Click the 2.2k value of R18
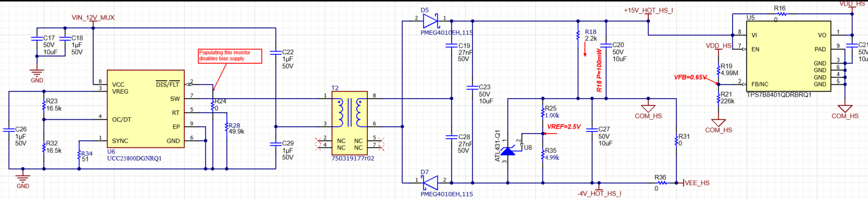Image resolution: width=868 pixels, height=200 pixels. coord(591,38)
